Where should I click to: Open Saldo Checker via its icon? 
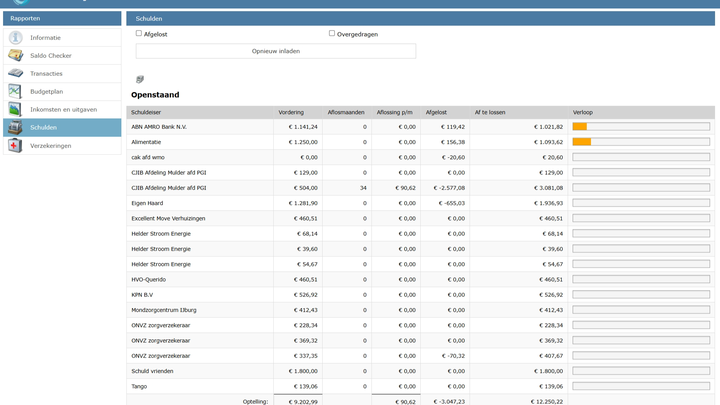pyautogui.click(x=15, y=56)
